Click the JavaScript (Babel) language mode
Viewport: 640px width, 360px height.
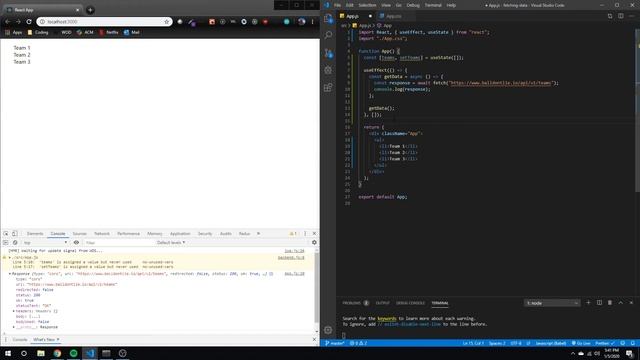click(x=551, y=343)
